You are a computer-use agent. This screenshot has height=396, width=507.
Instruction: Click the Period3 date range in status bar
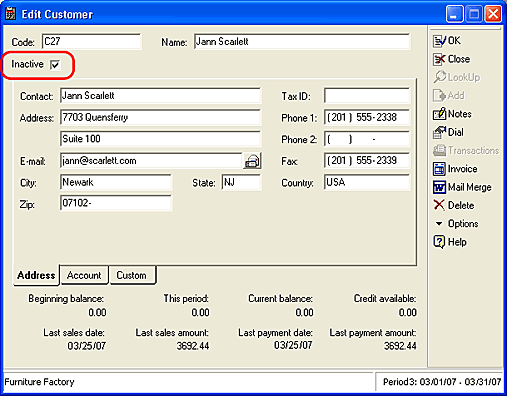442,382
